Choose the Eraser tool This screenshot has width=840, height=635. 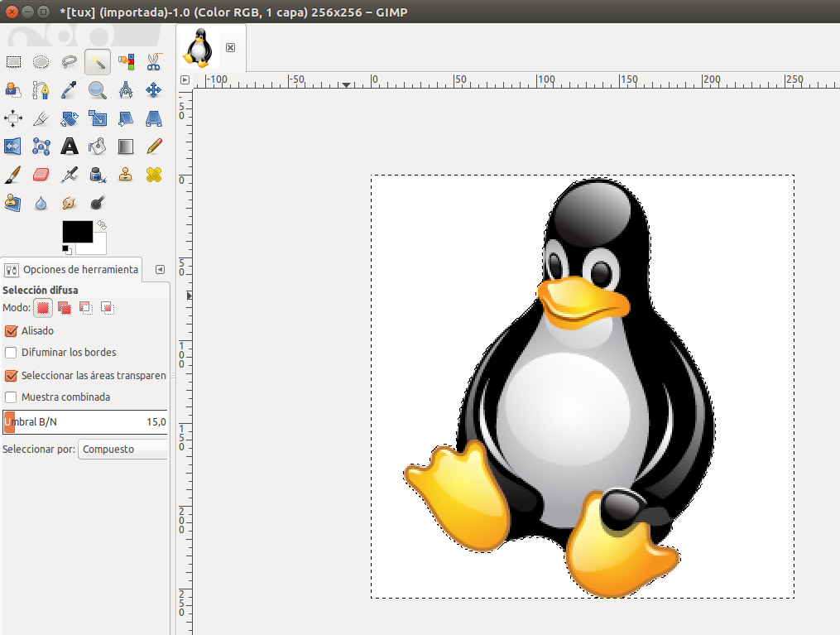click(41, 174)
